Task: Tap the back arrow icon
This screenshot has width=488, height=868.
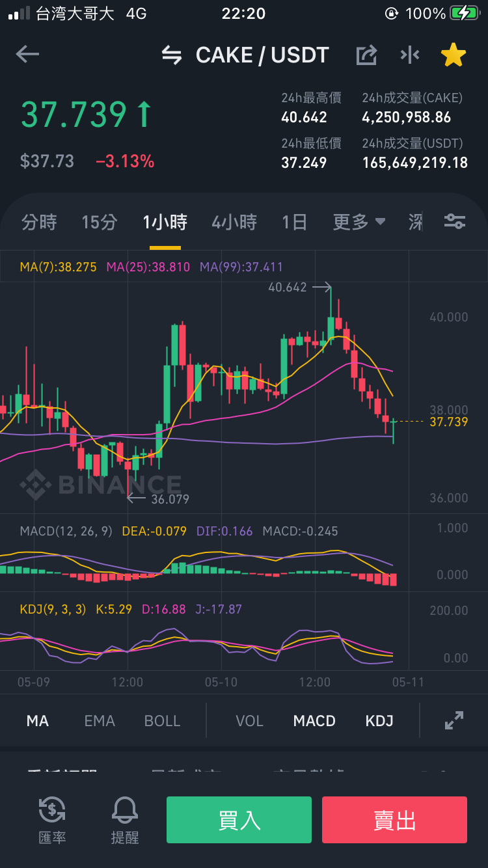Action: tap(27, 55)
